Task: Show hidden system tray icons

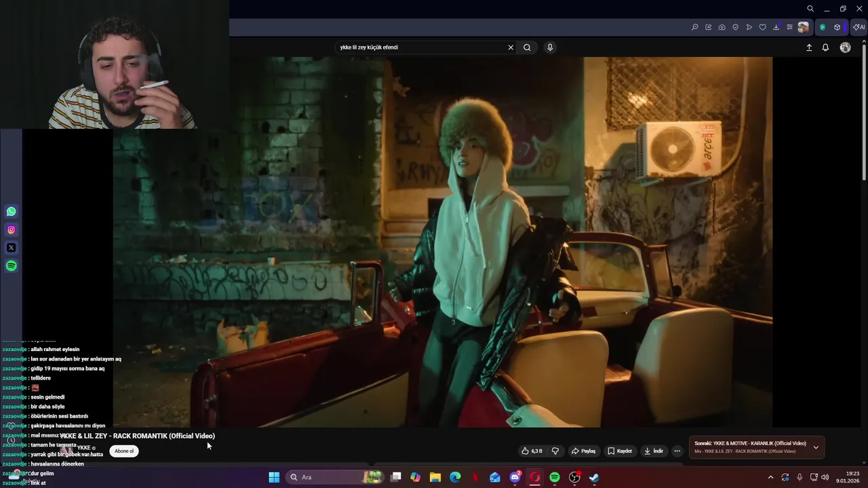Action: 770,477
